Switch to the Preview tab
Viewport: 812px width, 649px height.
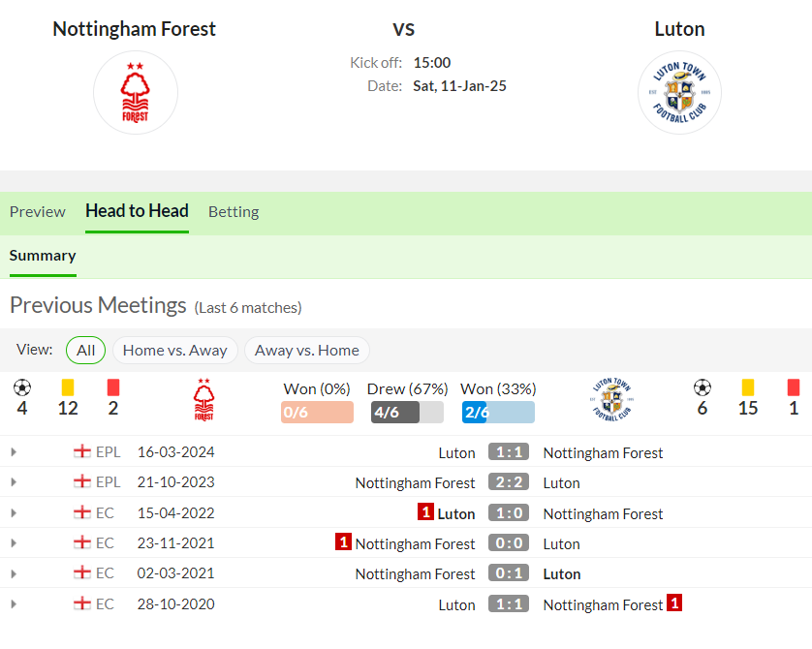coord(37,212)
